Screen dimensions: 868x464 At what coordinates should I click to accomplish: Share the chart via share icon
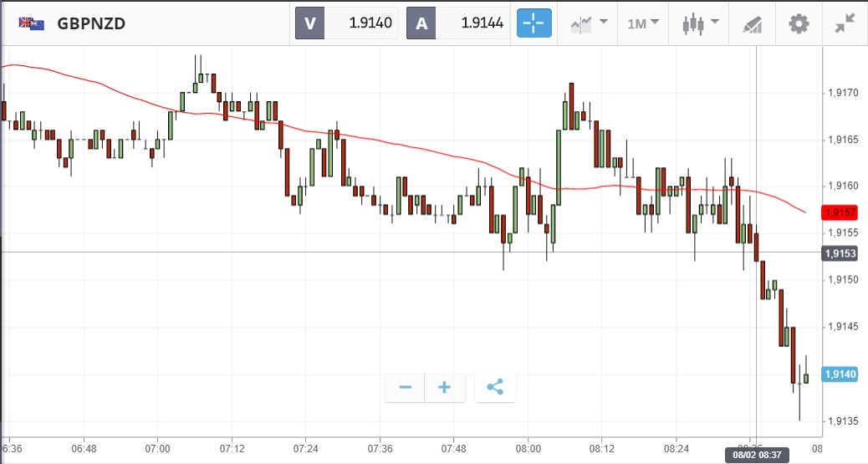pos(495,387)
